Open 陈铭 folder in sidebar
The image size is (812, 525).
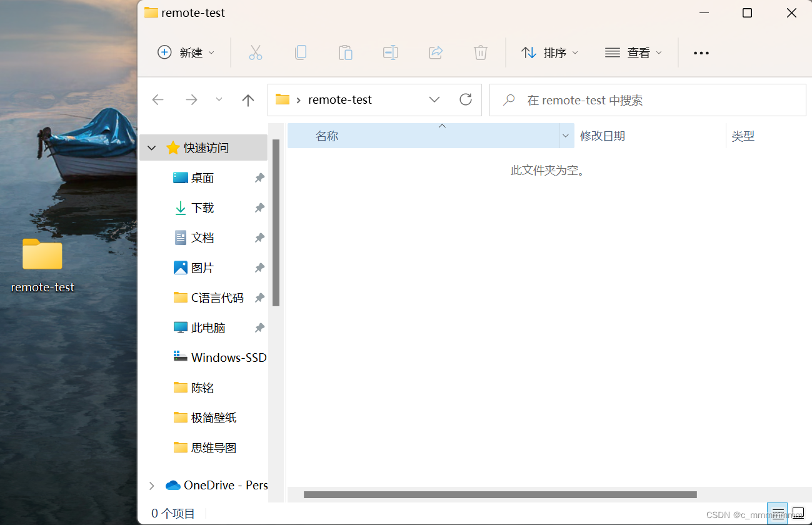(203, 388)
